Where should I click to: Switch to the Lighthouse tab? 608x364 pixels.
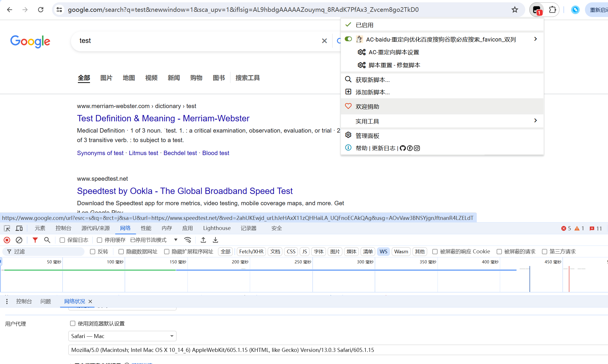(217, 228)
